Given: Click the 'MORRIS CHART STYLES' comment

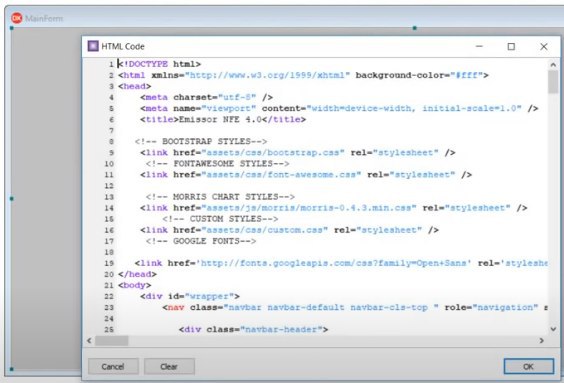Looking at the screenshot, I should pyautogui.click(x=220, y=197).
